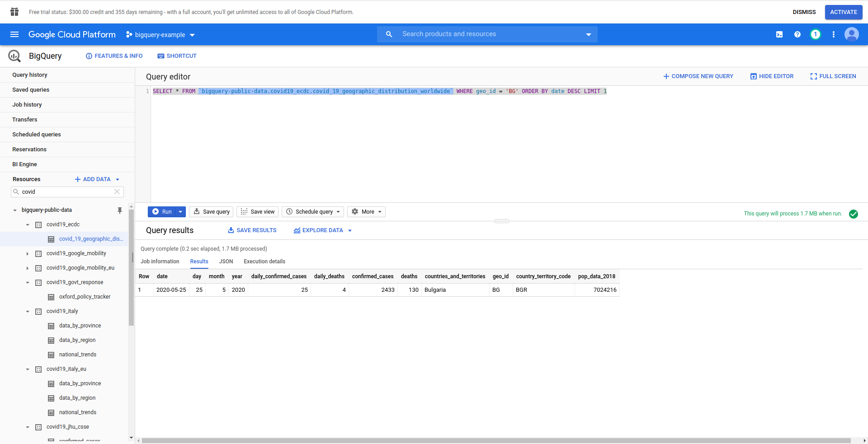Click the results horizontal scrollbar
868x444 pixels.
pos(496,441)
